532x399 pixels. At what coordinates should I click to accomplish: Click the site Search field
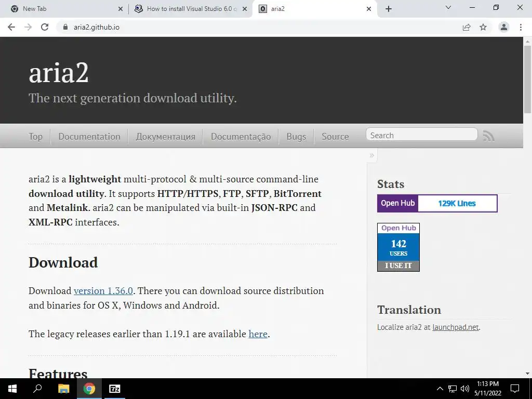[x=422, y=135]
